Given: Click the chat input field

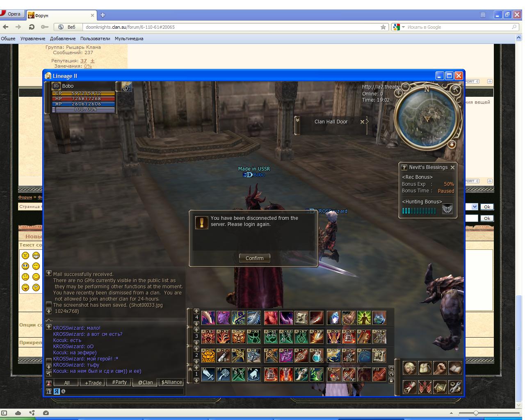Looking at the screenshot, I should (x=122, y=391).
